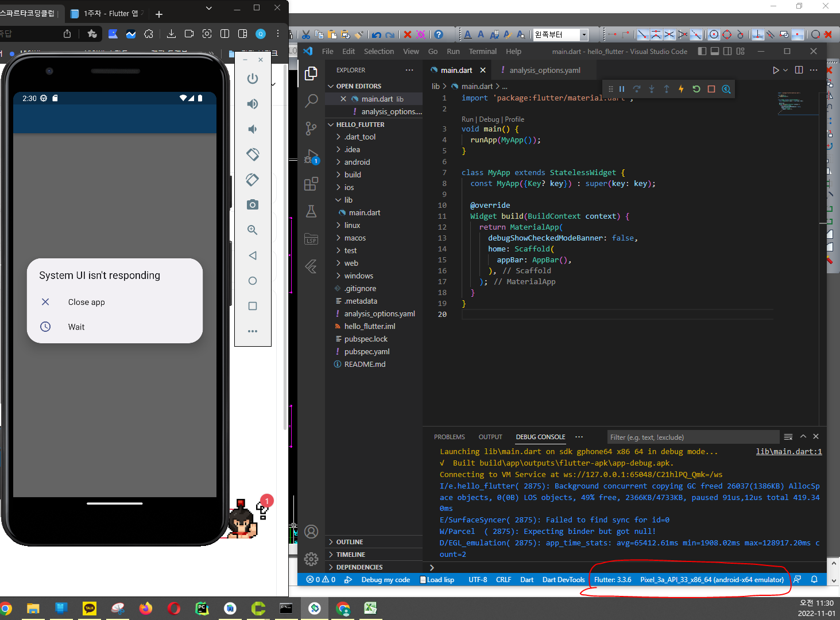Toggle center object snap in CAD toolbar

(714, 34)
